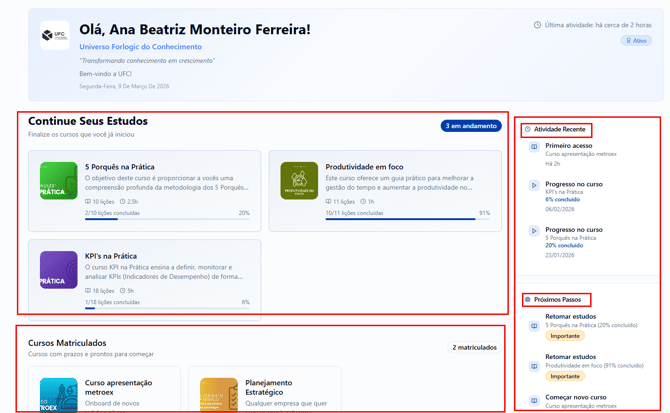This screenshot has width=670, height=413.
Task: Click the target icon beside Próximos Passos
Action: (x=528, y=300)
